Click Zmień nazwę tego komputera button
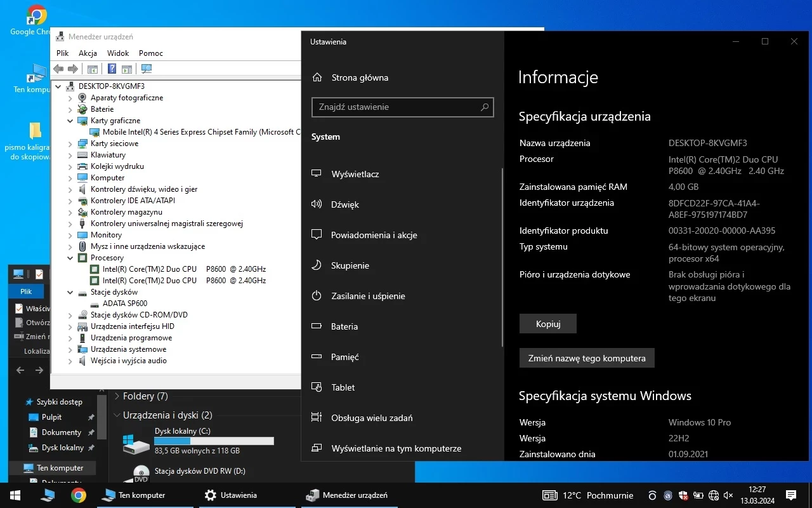The height and width of the screenshot is (508, 812). [x=587, y=358]
